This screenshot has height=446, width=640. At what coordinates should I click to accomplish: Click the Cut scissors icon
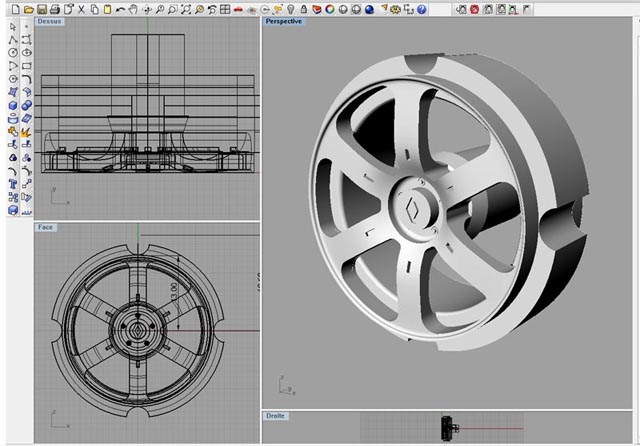pos(80,9)
